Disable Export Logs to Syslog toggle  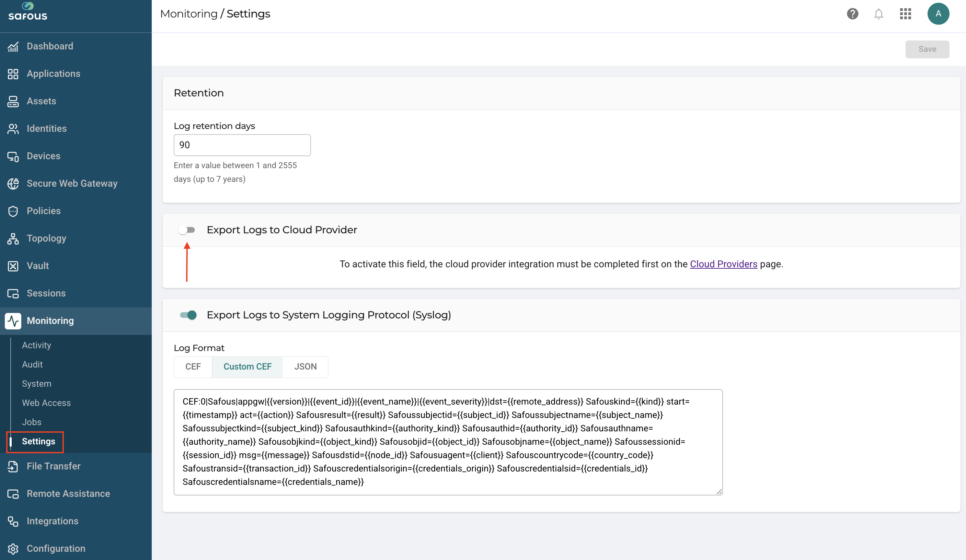point(188,315)
